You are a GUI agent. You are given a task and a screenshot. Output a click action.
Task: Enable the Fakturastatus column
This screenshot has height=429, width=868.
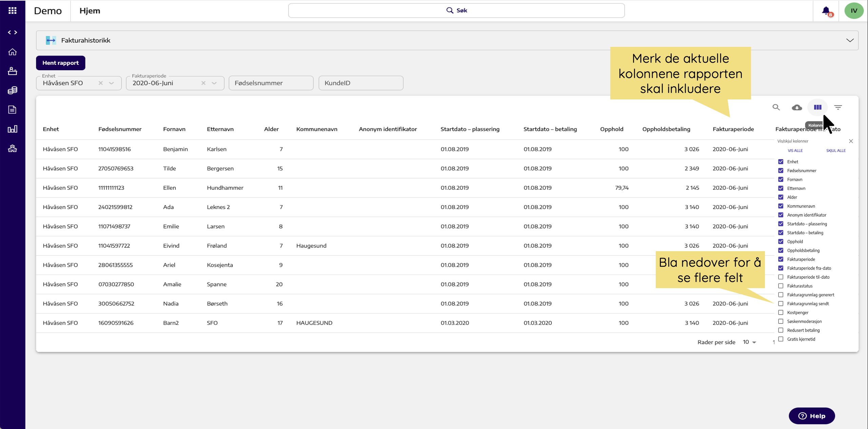tap(781, 286)
